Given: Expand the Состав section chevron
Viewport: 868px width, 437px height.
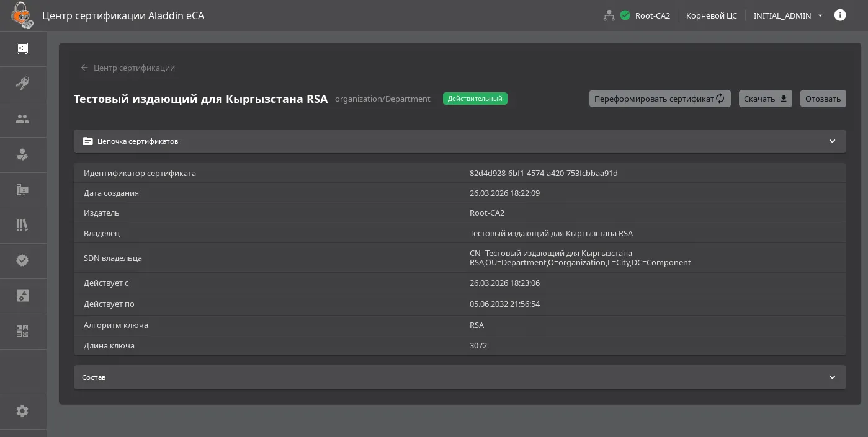Looking at the screenshot, I should pos(833,377).
